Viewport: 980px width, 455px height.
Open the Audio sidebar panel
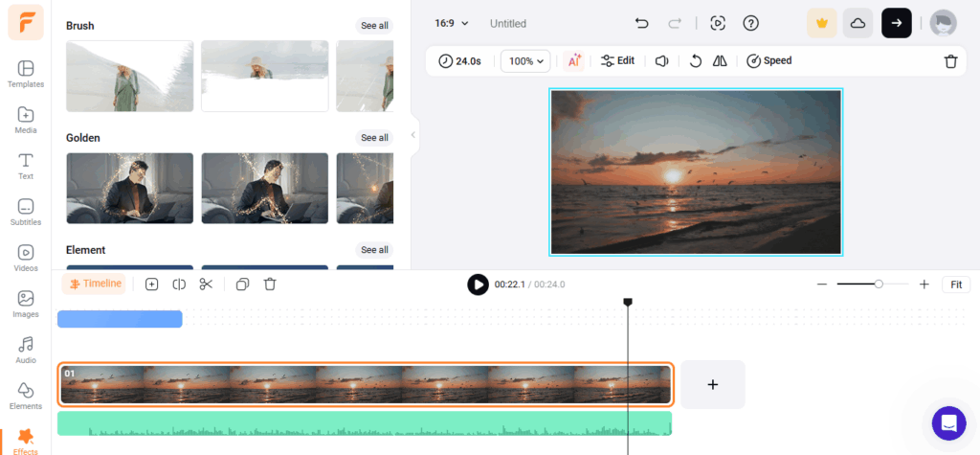(x=26, y=350)
